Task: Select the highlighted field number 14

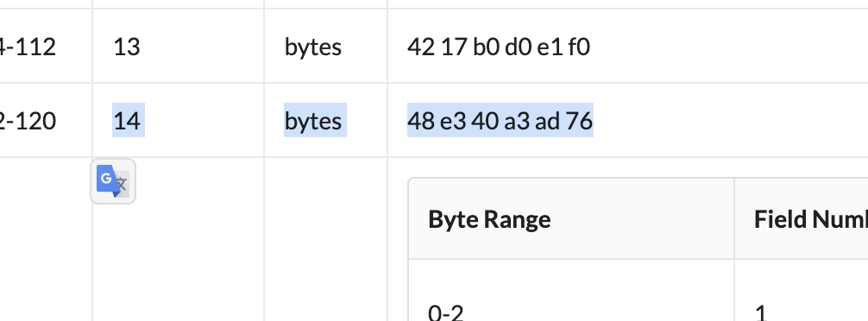Action: point(127,121)
